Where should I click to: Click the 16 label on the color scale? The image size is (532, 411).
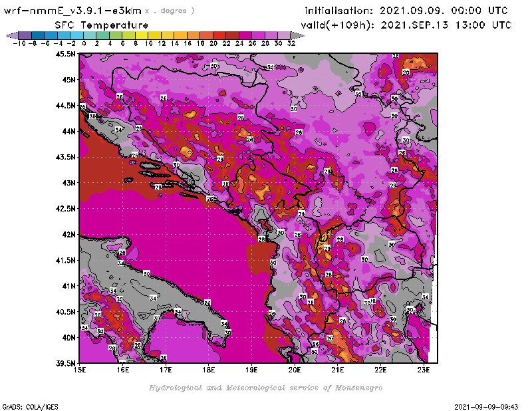[x=188, y=43]
